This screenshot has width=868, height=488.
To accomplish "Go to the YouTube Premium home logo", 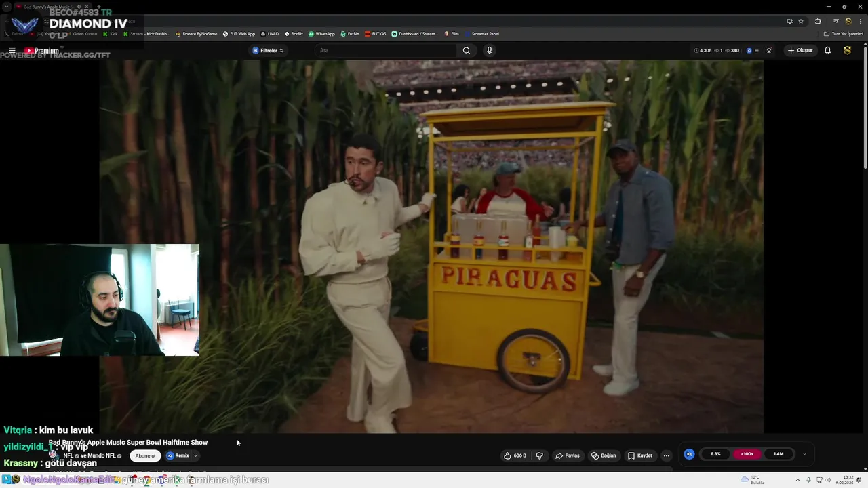I will click(42, 51).
